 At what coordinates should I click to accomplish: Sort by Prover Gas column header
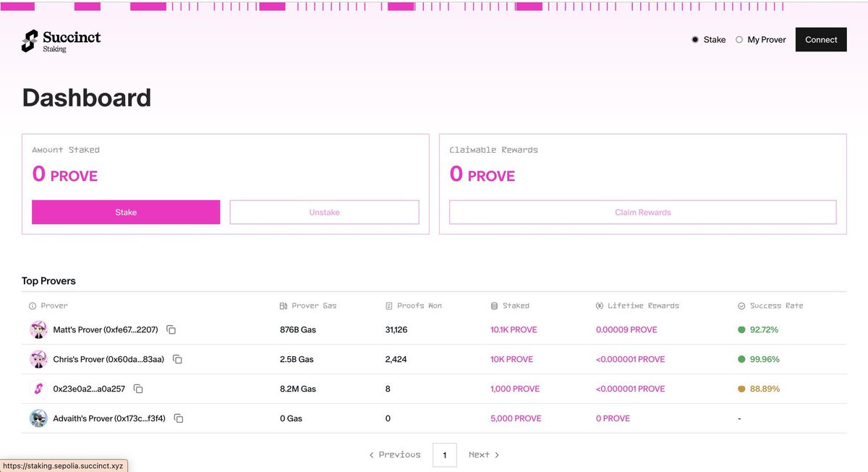[308, 306]
